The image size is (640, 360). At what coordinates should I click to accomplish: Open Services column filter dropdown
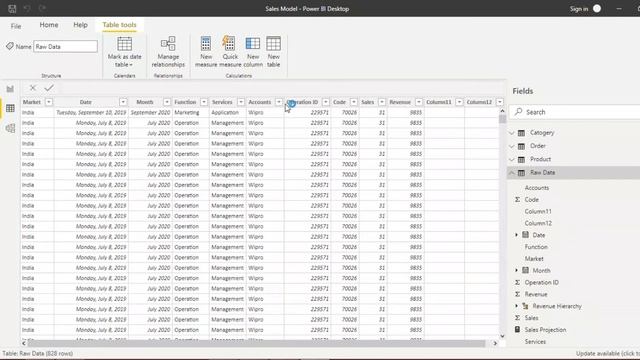coord(241,102)
